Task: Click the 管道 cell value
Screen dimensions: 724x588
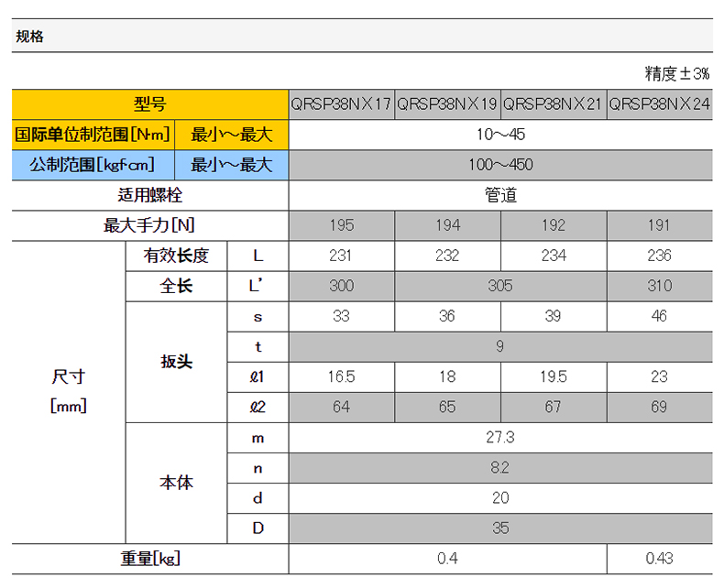Action: pos(500,195)
